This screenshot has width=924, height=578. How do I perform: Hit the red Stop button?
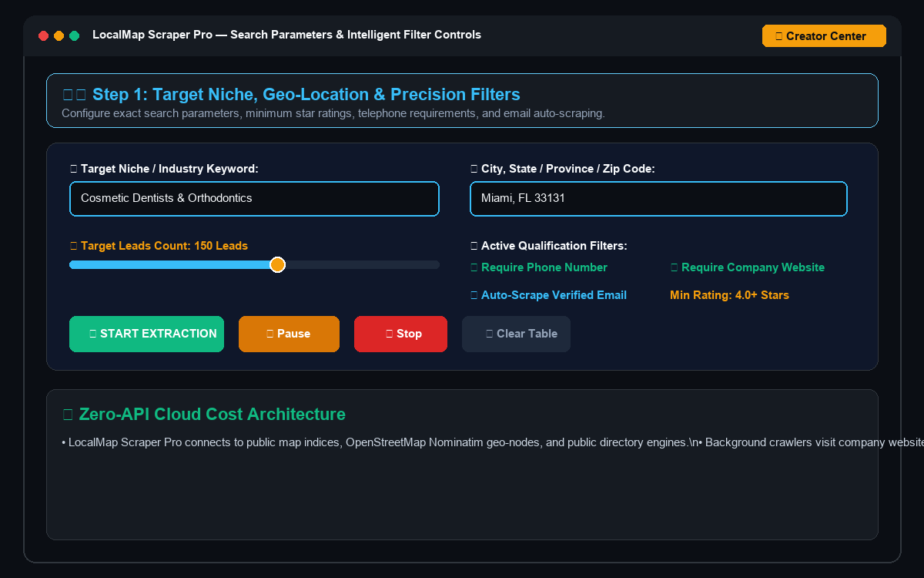coord(400,334)
